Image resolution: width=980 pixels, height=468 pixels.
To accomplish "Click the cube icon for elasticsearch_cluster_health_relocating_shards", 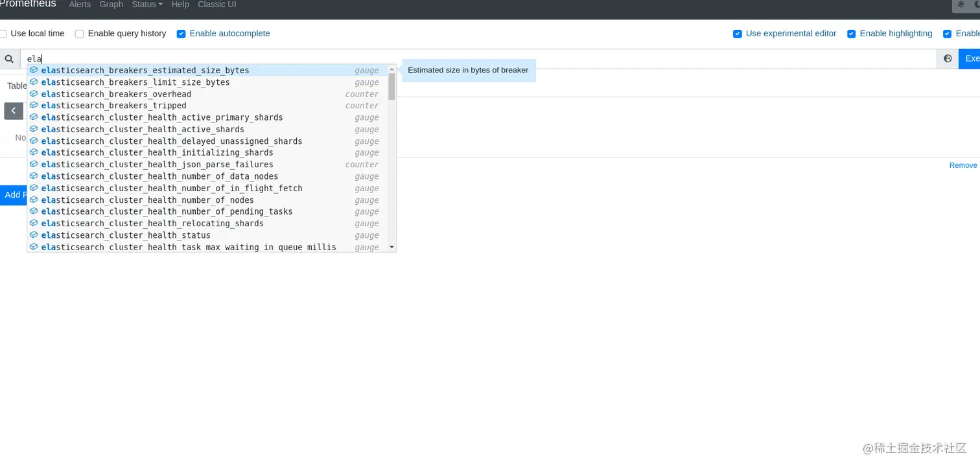I will (34, 223).
